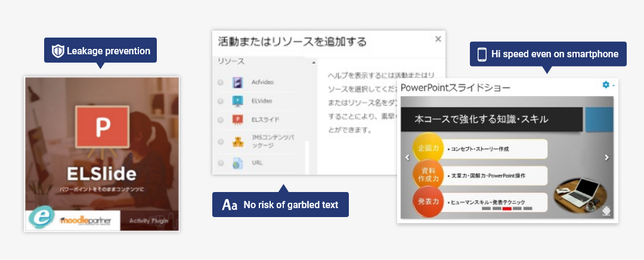The image size is (644, 260).
Task: Expand the gear dropdown arrow in slideshow
Action: click(613, 85)
